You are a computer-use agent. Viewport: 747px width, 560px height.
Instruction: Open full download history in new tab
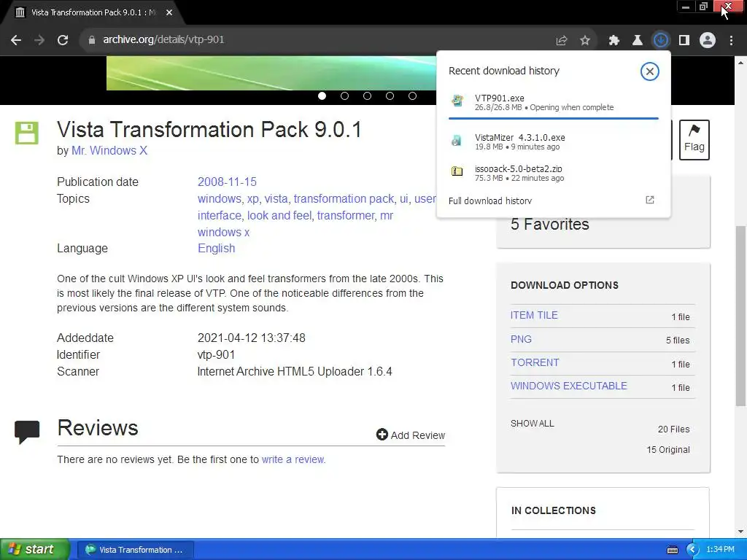650,200
